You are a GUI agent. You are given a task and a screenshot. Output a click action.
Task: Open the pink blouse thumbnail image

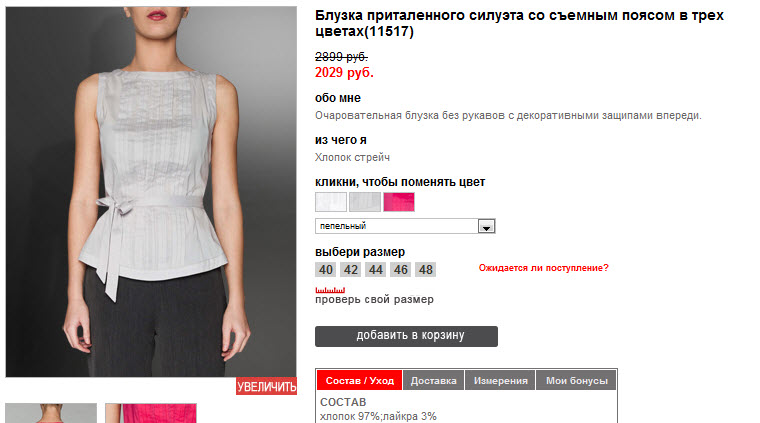(x=151, y=413)
